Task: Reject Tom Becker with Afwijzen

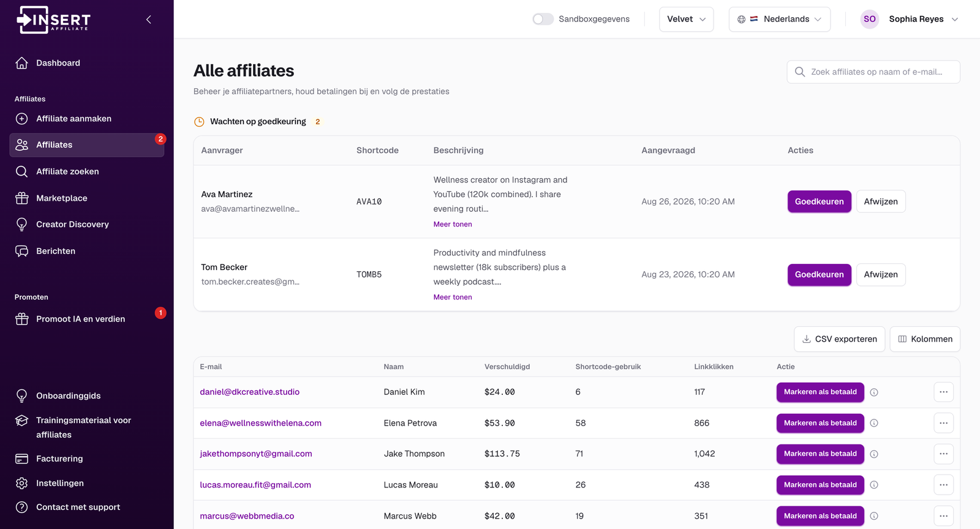Action: tap(881, 274)
